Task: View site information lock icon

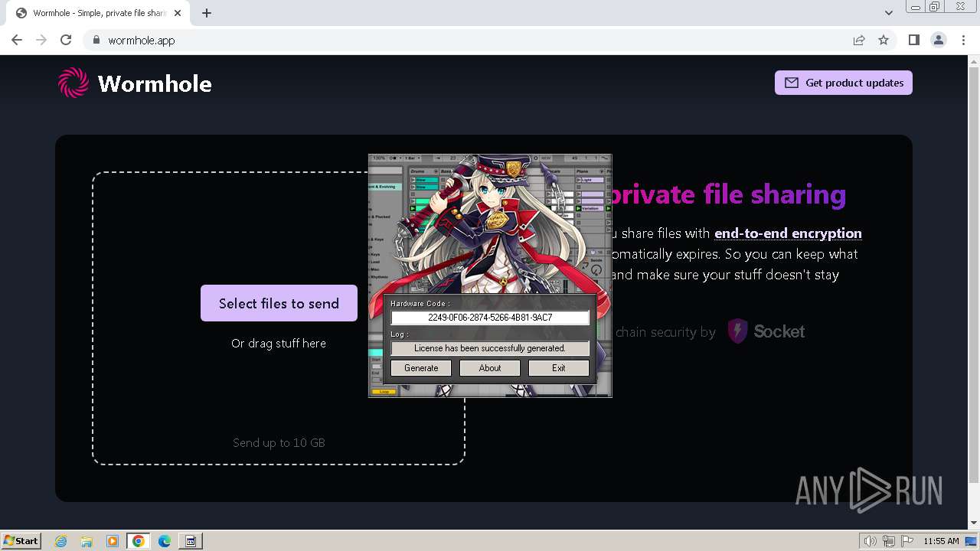Action: [96, 40]
